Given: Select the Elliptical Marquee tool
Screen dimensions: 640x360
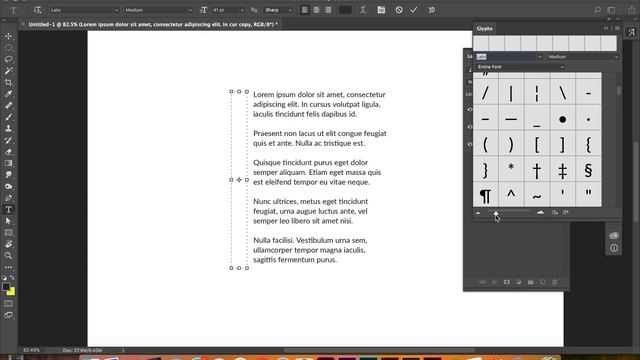Looking at the screenshot, I should (8, 48).
